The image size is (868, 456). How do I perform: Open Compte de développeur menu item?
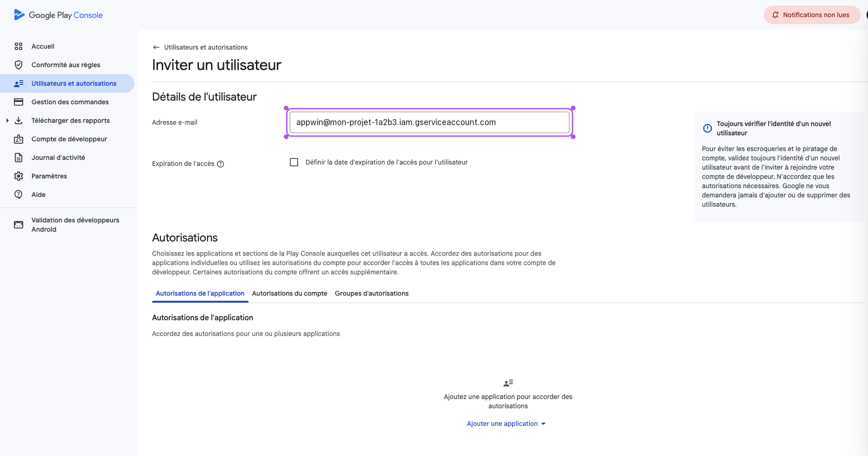pyautogui.click(x=67, y=139)
